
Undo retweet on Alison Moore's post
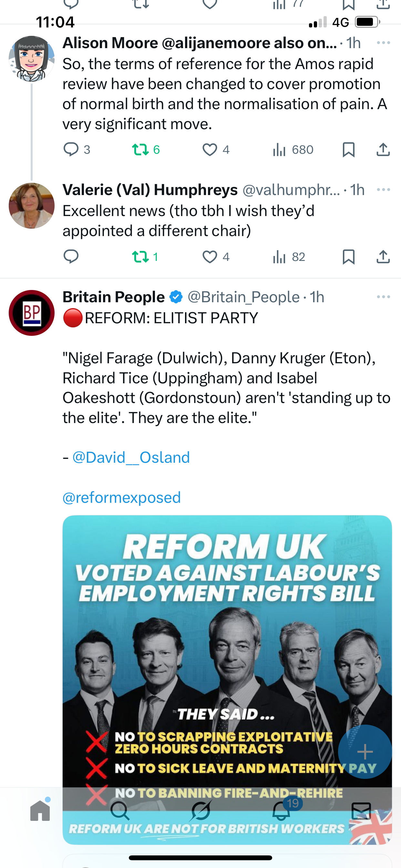tap(140, 150)
